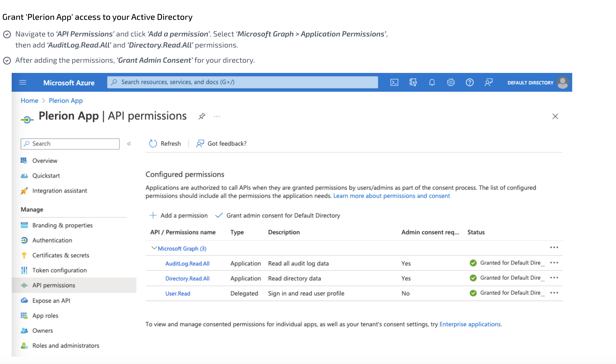616x364 pixels.
Task: Open the help question mark icon
Action: pyautogui.click(x=470, y=83)
